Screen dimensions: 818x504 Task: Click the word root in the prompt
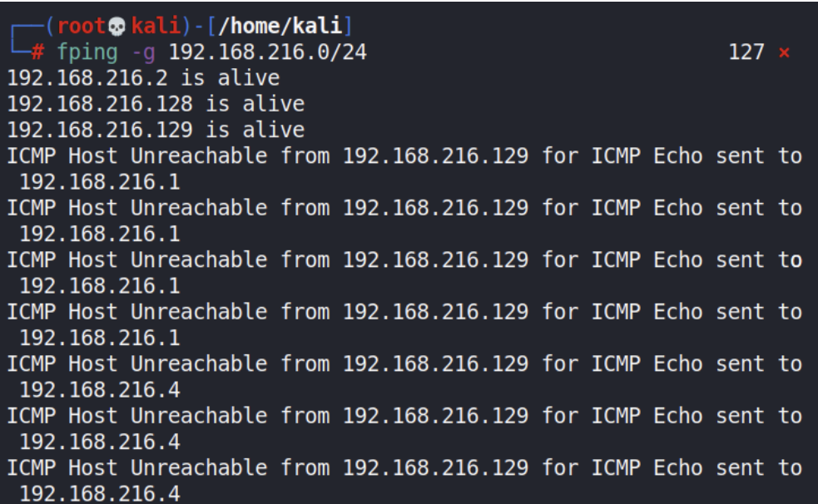82,26
